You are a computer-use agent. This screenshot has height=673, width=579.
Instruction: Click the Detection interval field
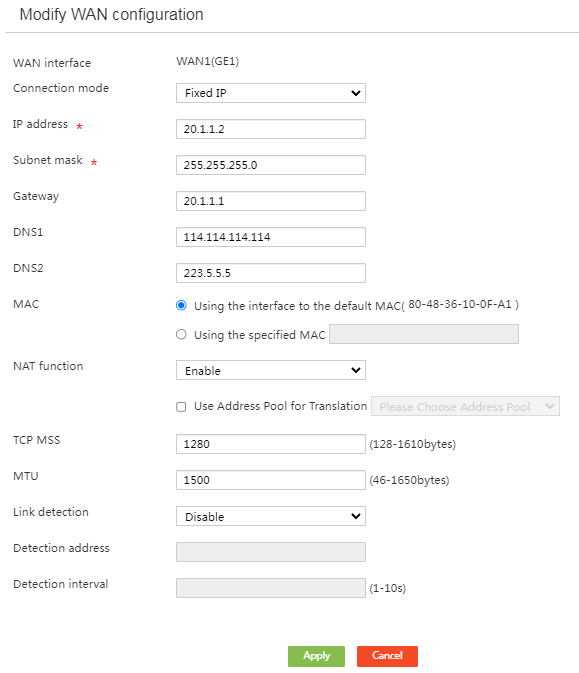click(271, 588)
